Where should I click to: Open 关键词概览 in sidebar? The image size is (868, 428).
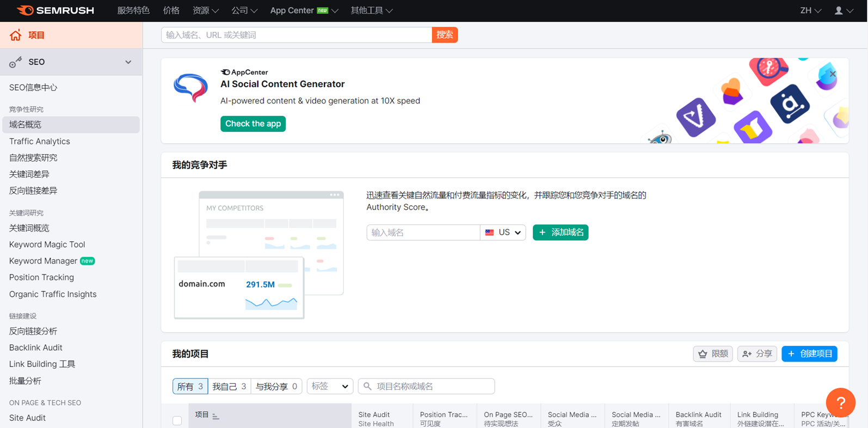[29, 228]
